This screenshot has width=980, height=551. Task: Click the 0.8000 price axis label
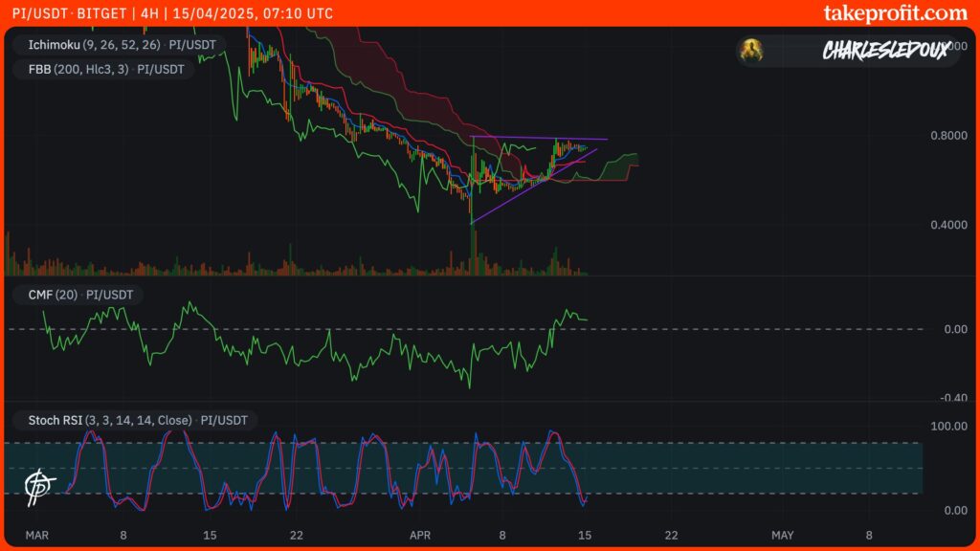[x=947, y=136]
